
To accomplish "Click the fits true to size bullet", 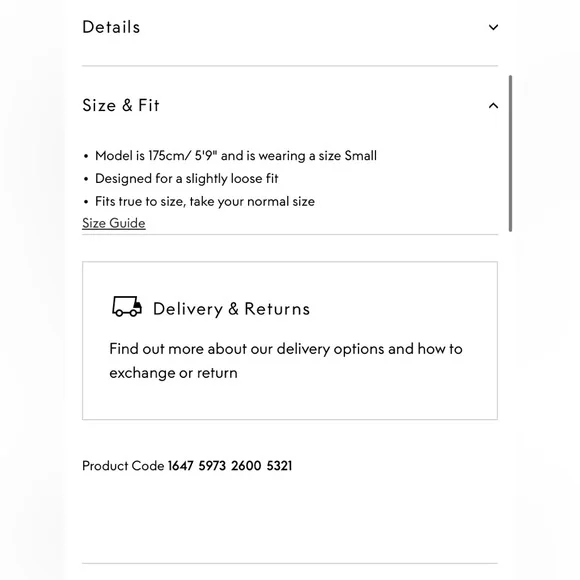I will tap(205, 202).
